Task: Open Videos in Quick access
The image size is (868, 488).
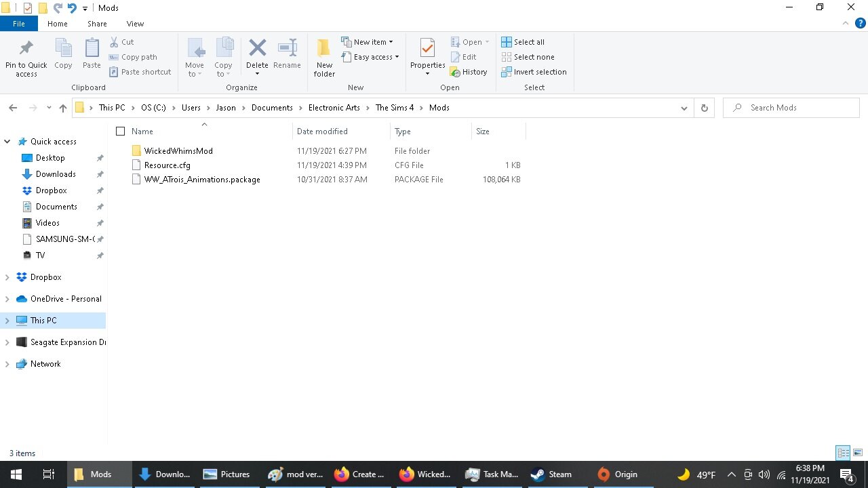Action: tap(47, 223)
